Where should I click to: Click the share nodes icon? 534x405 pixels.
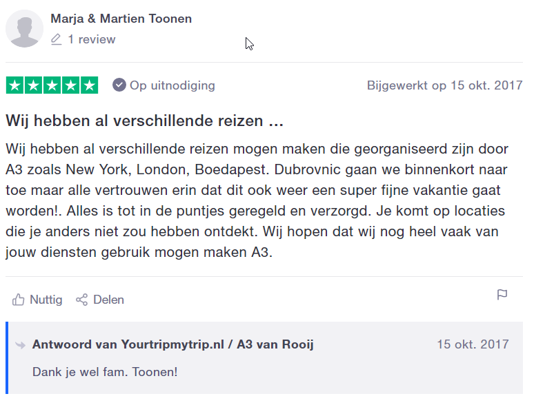tap(82, 300)
